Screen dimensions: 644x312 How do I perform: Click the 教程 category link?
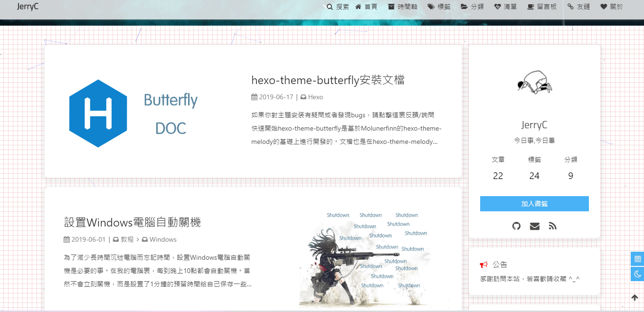127,239
